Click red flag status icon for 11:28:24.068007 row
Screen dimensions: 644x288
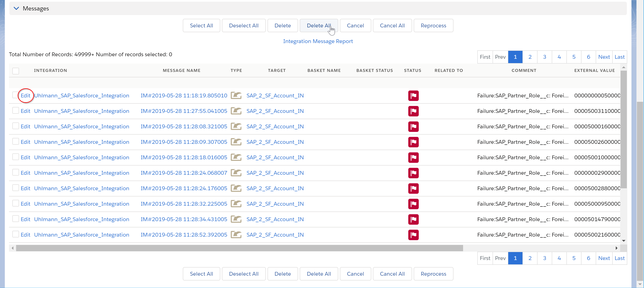tap(413, 173)
